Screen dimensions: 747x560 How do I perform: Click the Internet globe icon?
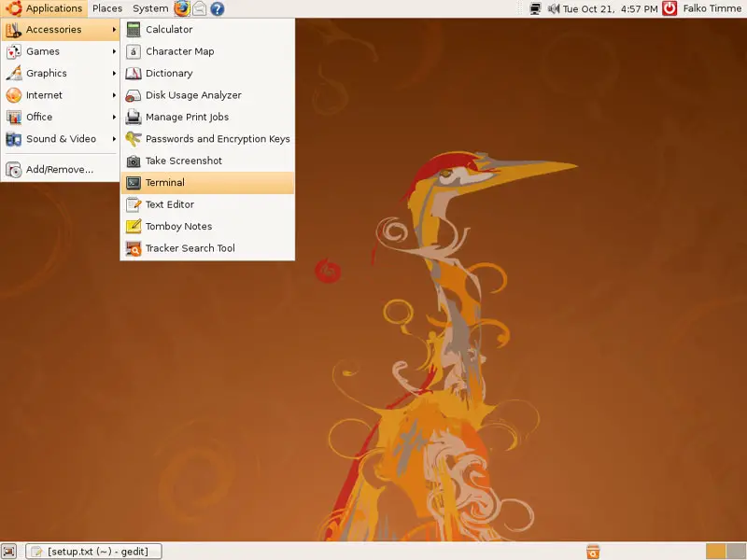tap(14, 95)
